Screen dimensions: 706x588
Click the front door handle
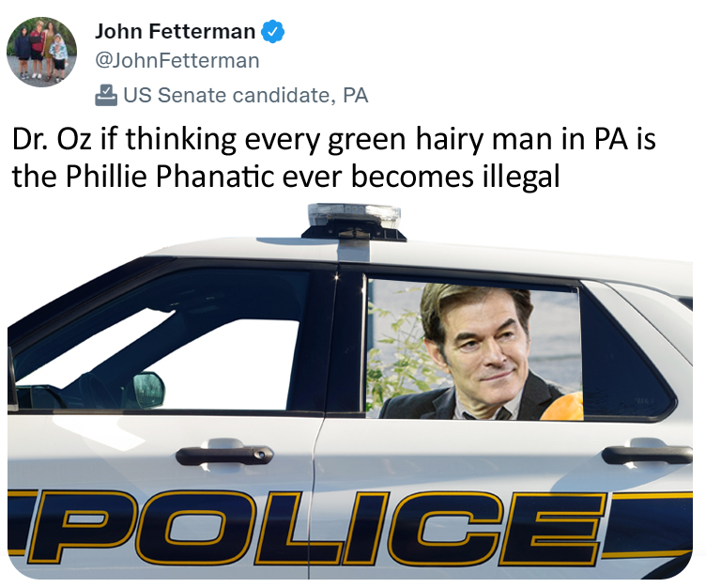click(x=224, y=454)
